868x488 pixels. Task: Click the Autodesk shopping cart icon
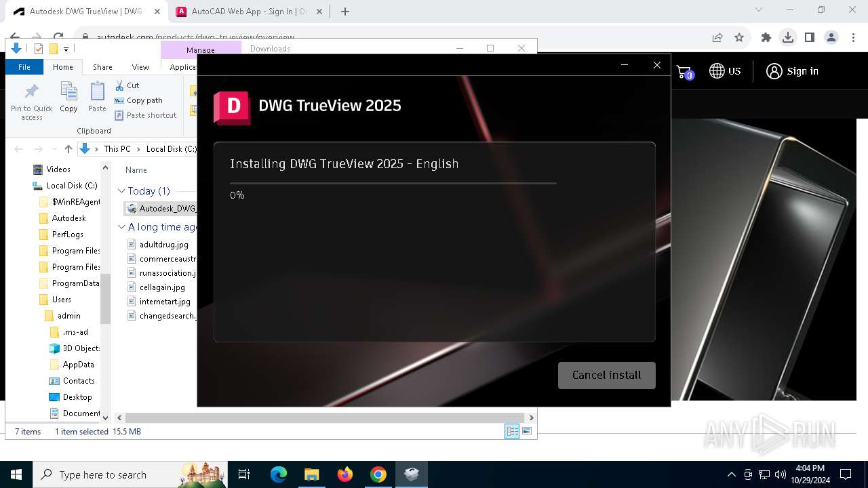pos(684,72)
